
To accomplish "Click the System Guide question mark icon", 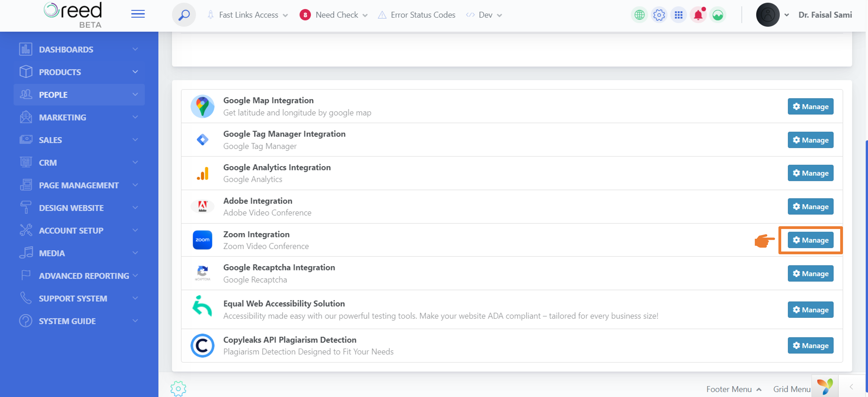I will [26, 321].
